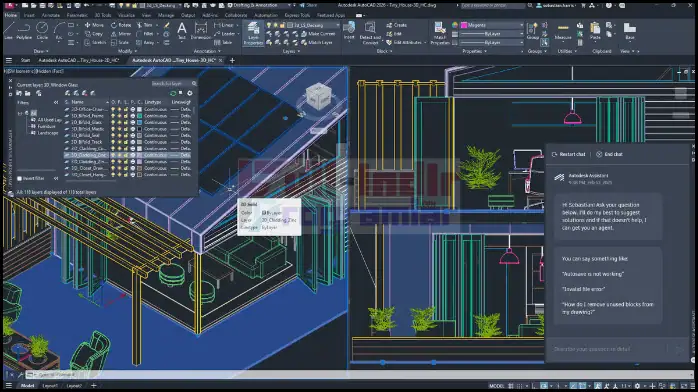This screenshot has width=698, height=392.
Task: Select the Text annotation tool
Action: point(182,31)
